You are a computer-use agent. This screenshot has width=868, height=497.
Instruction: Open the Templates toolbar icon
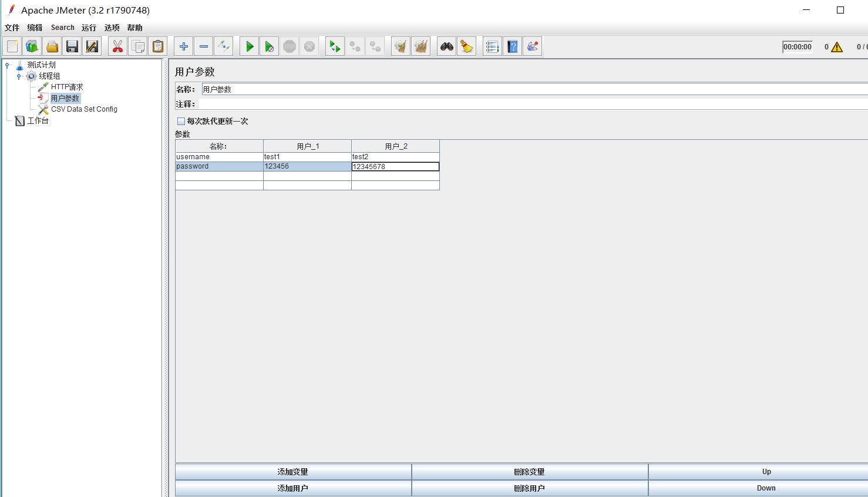tap(32, 46)
